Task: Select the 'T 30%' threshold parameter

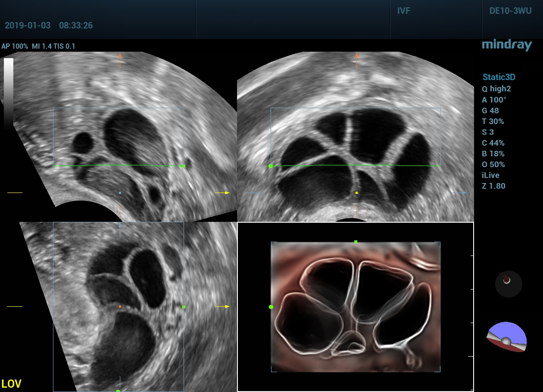Action: [x=493, y=121]
